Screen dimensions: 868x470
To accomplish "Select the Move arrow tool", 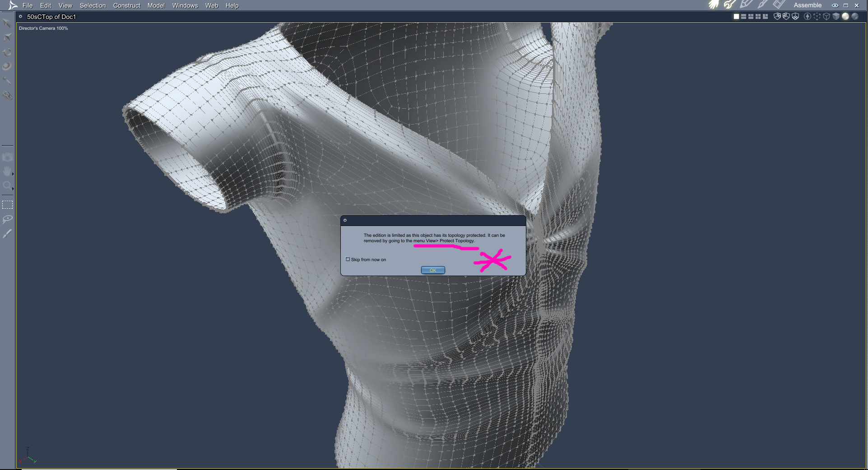I will tap(7, 23).
